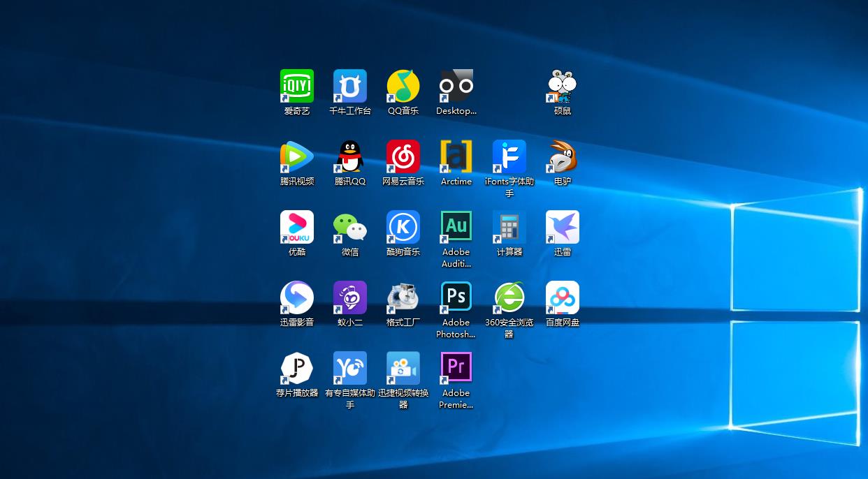Select the 优酷 Youku icon
The height and width of the screenshot is (479, 868).
pyautogui.click(x=297, y=227)
